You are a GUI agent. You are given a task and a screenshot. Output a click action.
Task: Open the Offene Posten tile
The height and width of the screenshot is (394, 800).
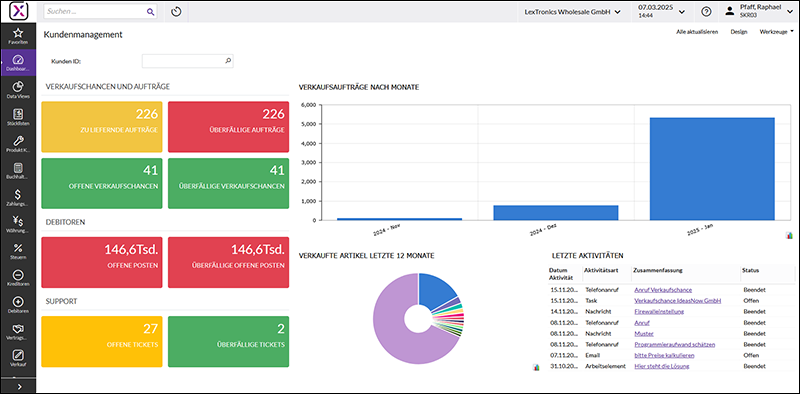(102, 262)
